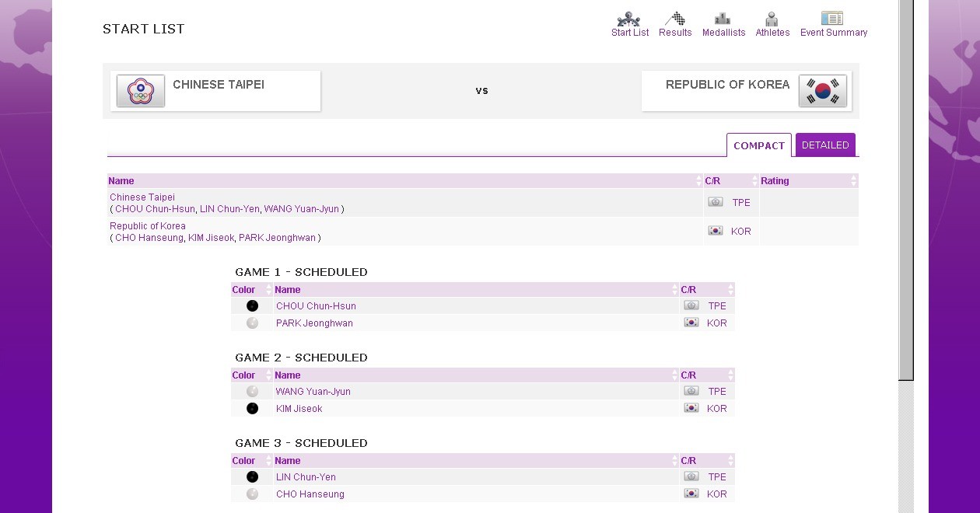980x513 pixels.
Task: Open the Event Summary icon
Action: 832,19
